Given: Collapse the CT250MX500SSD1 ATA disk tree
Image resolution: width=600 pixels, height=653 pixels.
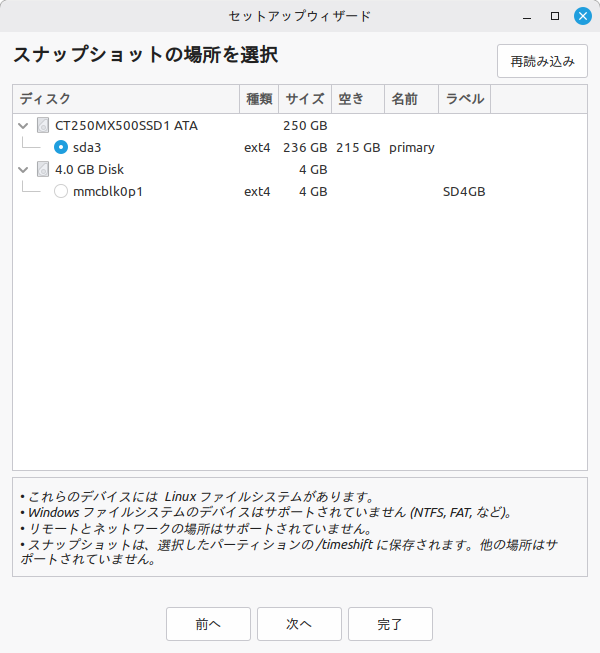Looking at the screenshot, I should pos(24,126).
